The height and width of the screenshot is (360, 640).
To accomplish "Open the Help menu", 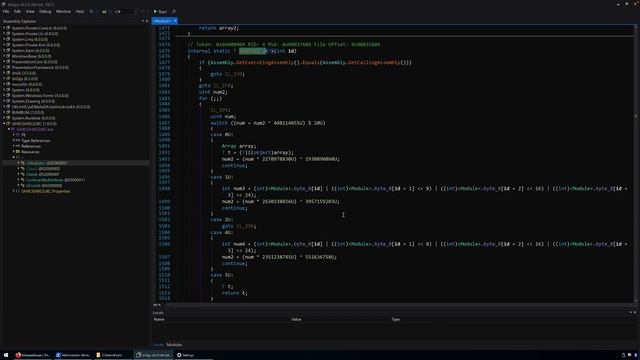I will point(80,11).
